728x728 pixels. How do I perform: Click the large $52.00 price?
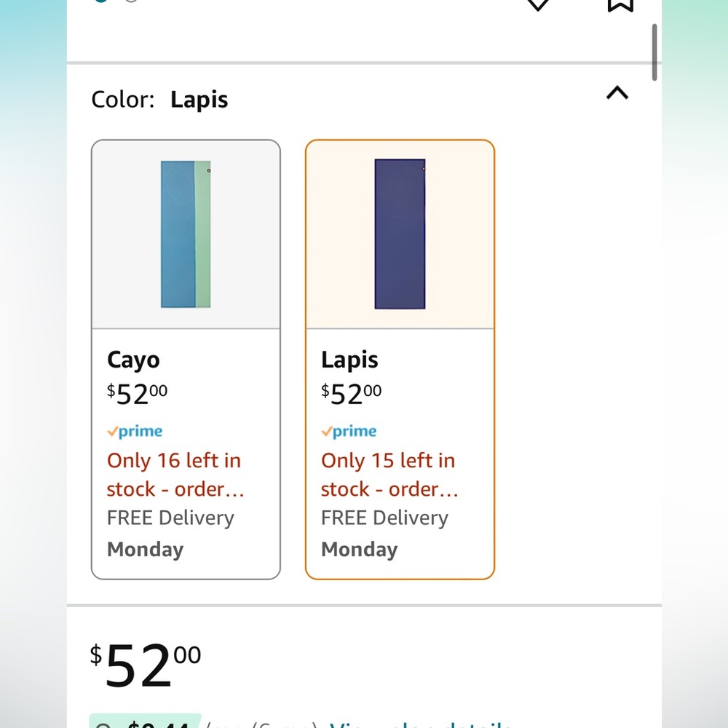point(146,666)
